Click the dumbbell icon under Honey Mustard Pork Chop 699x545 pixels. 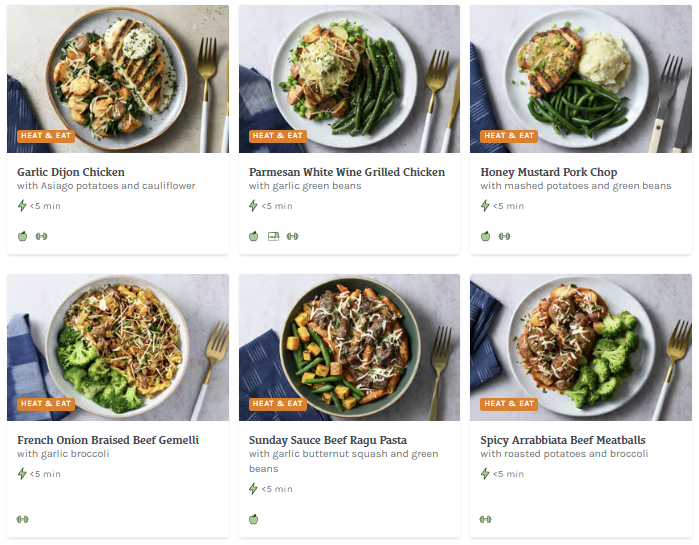point(504,237)
